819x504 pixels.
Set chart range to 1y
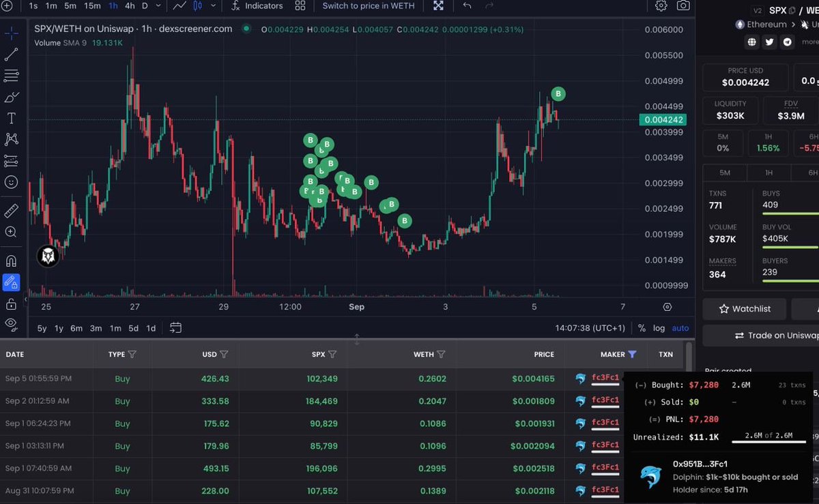(59, 328)
